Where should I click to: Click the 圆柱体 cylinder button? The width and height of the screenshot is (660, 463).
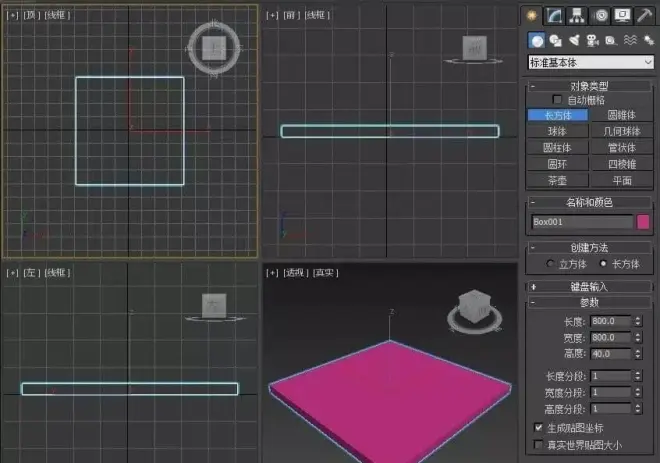558,148
